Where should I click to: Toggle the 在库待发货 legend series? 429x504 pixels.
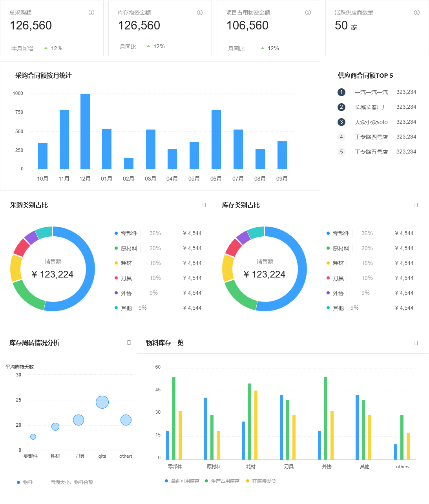(x=261, y=481)
